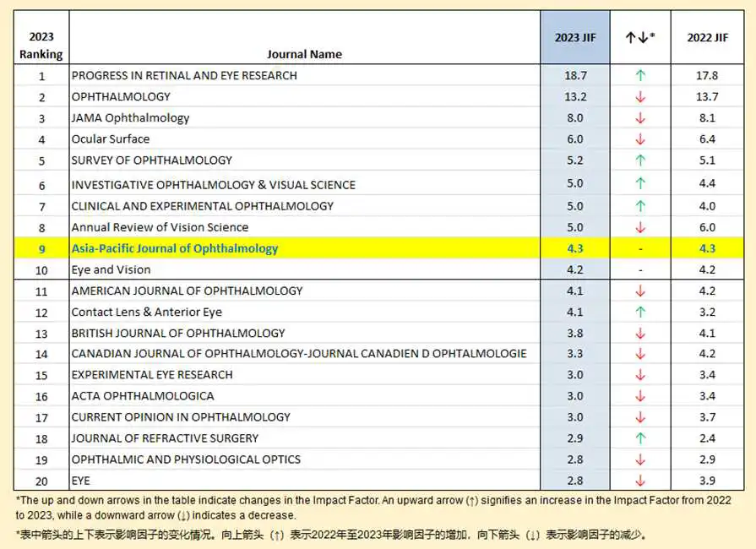Select 'PROGRESS IN RETINAL AND EYE RESEARCH' journal name

point(184,76)
